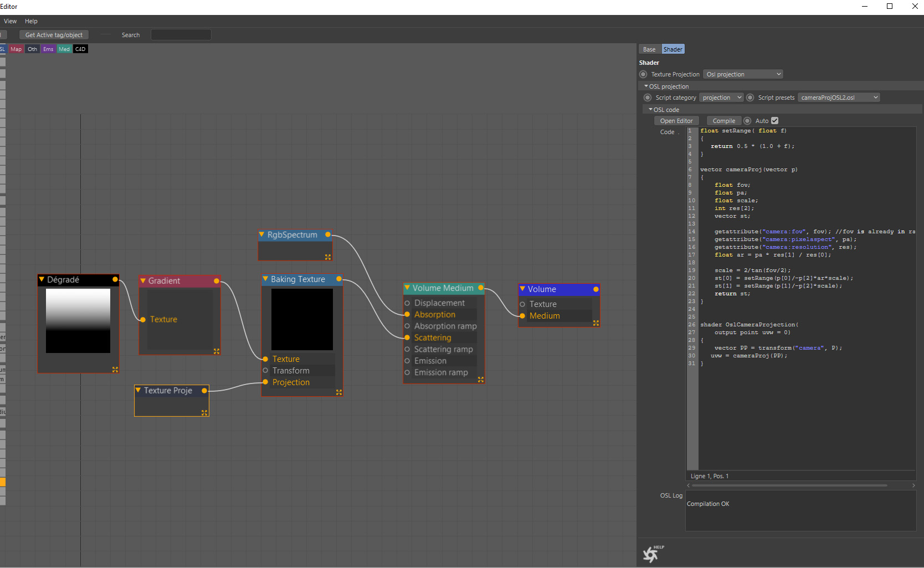Open the Texture Projection type dropdown

pos(743,74)
